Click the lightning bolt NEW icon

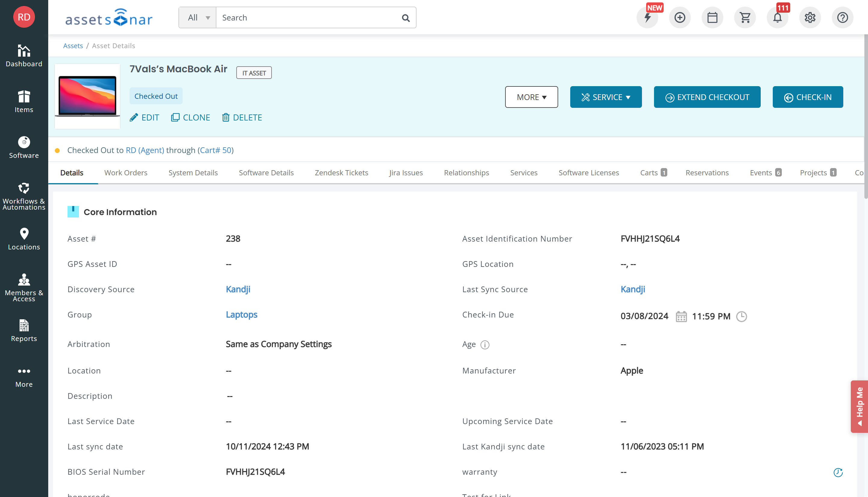tap(647, 17)
